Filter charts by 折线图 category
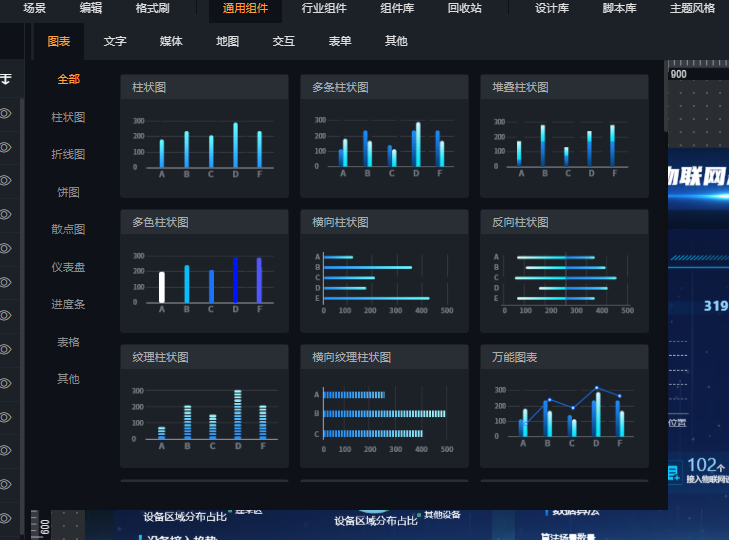 point(68,155)
